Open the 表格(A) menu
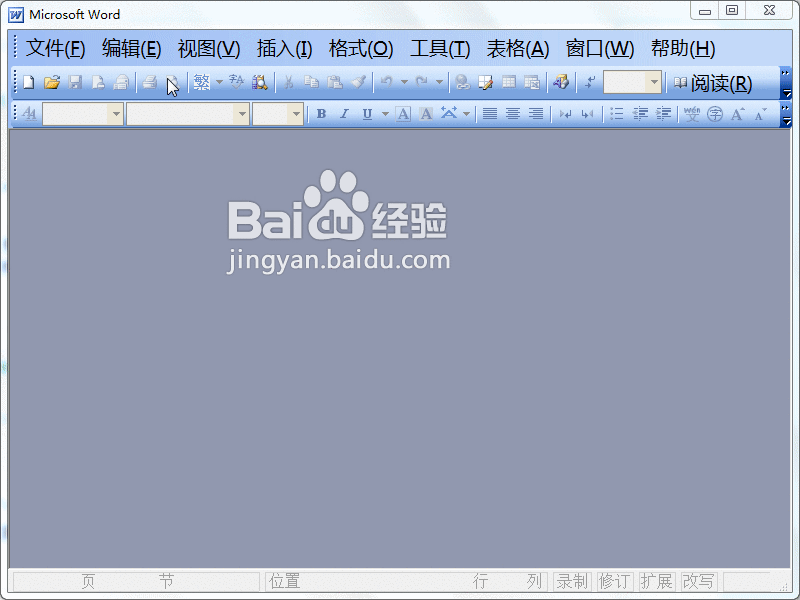This screenshot has width=800, height=600. [x=518, y=48]
